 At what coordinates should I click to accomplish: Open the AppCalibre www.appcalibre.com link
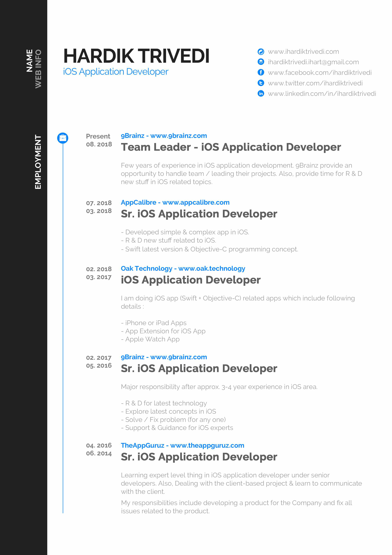pos(175,202)
